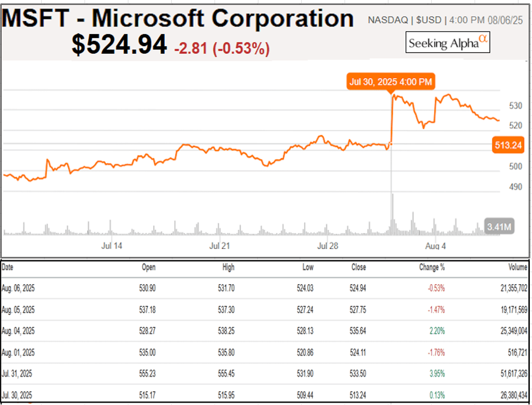Screen dimensions: 532x405
Task: Click the Jul 14 date axis label
Action: pyautogui.click(x=112, y=246)
